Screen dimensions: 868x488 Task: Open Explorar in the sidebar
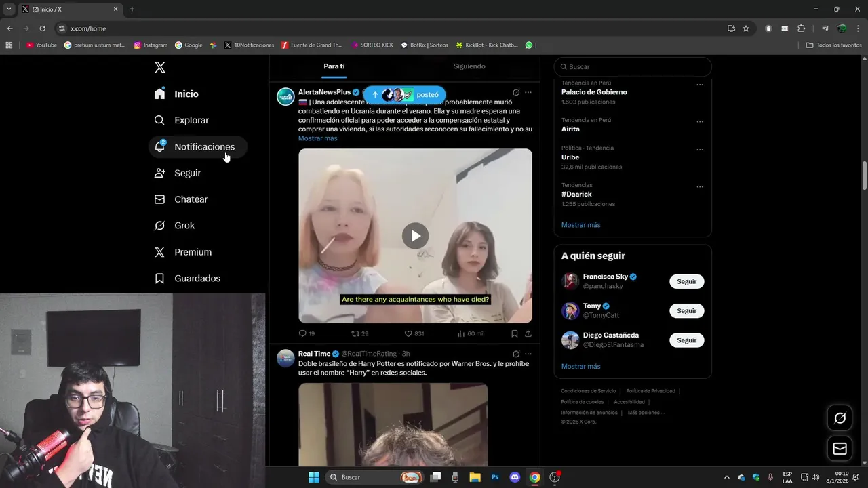(182, 120)
